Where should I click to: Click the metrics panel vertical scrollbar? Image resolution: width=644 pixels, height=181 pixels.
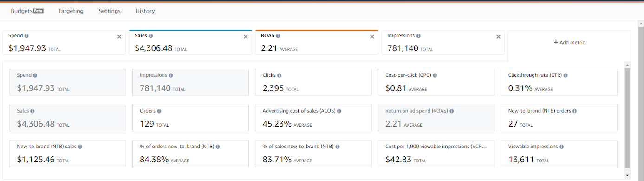pos(628,118)
